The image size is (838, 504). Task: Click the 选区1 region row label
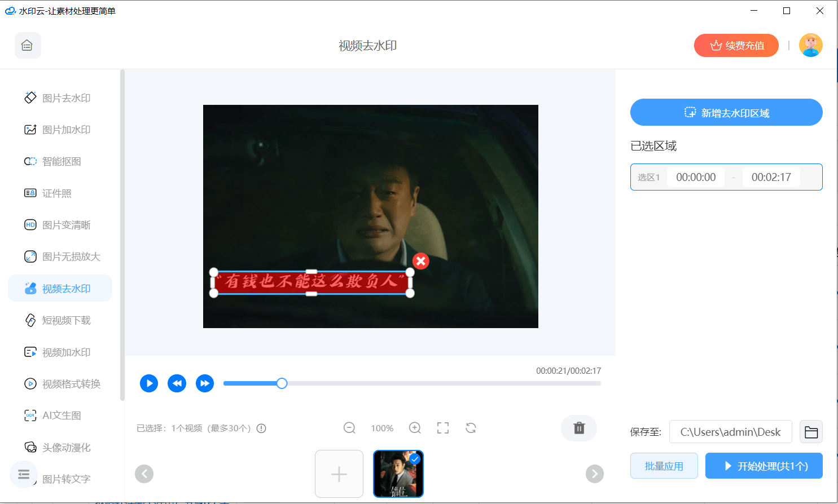[x=649, y=177]
